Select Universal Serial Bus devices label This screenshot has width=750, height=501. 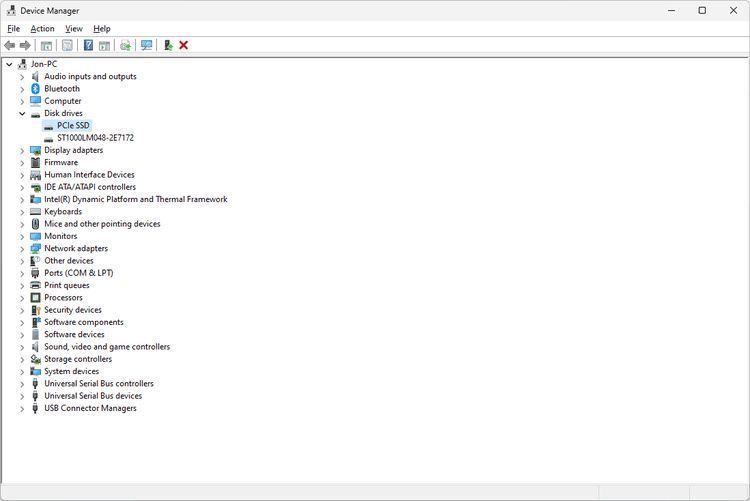[93, 396]
